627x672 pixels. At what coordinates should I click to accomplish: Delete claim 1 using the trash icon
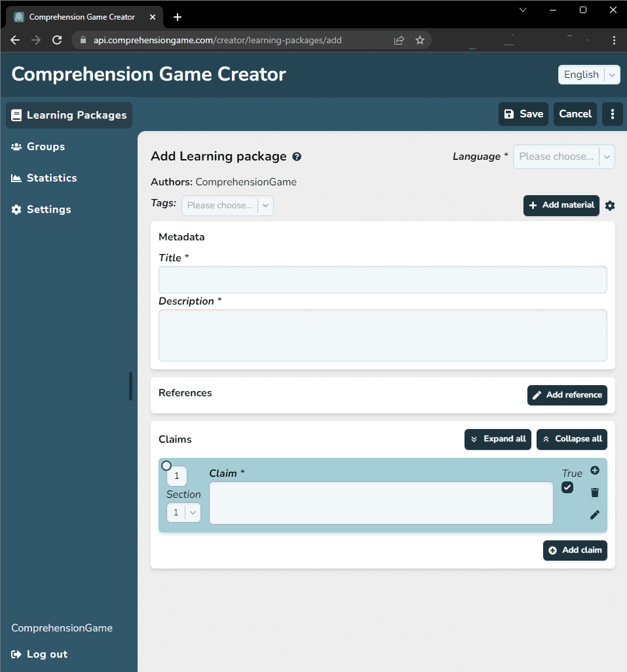(594, 493)
